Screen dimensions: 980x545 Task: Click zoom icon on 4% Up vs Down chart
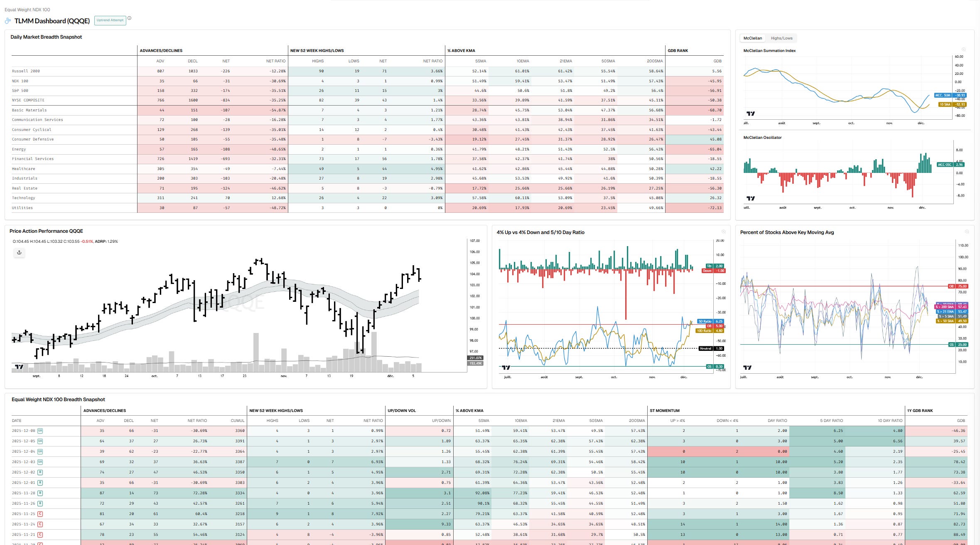pos(723,232)
